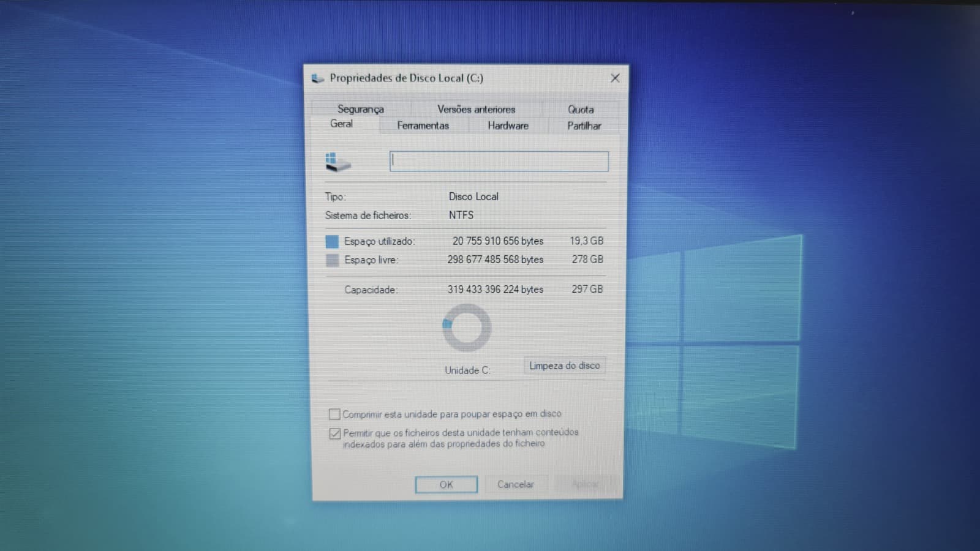980x551 pixels.
Task: Click the capacity '319 433 396 224 bytes'
Action: click(496, 290)
